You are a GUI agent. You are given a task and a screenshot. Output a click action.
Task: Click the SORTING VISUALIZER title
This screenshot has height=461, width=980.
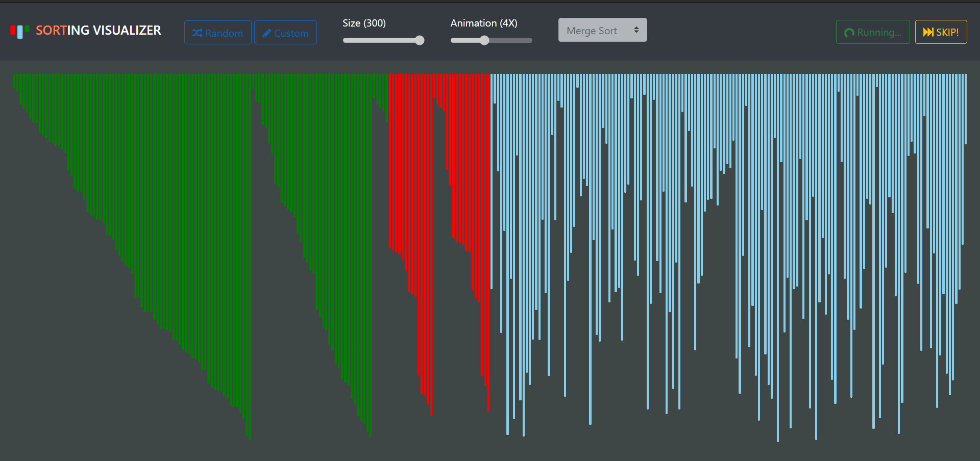99,31
